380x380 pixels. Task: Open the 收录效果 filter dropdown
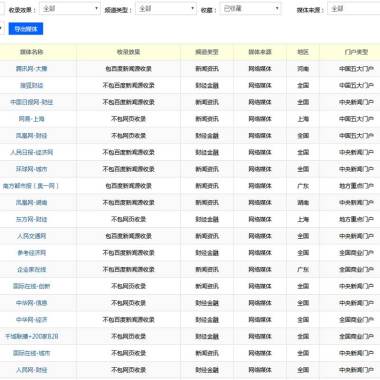tap(70, 9)
